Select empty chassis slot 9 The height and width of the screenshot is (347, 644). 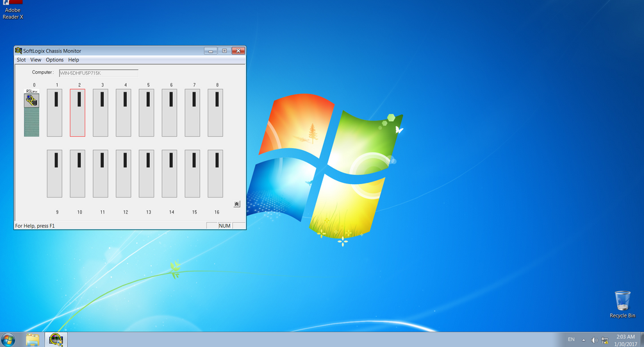coord(54,173)
